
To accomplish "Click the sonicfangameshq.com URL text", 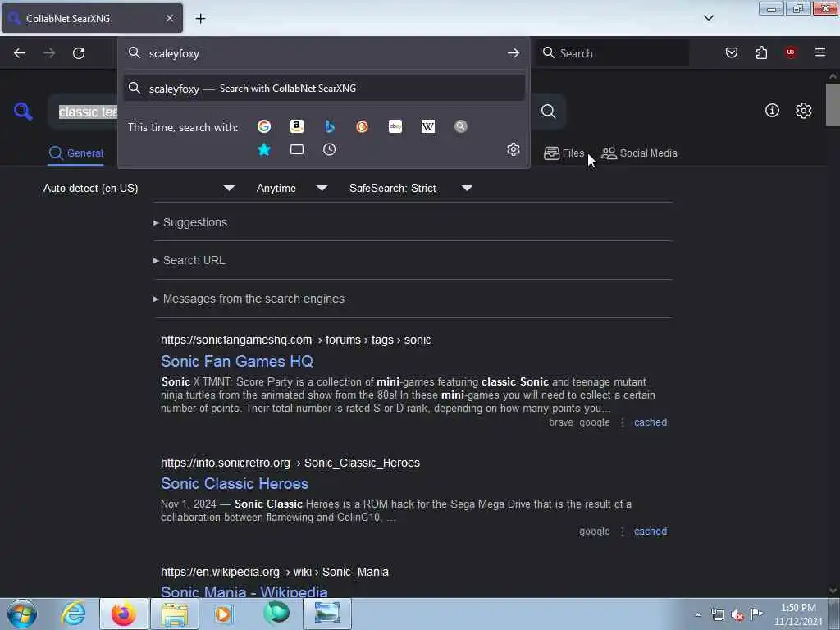I will click(x=236, y=340).
